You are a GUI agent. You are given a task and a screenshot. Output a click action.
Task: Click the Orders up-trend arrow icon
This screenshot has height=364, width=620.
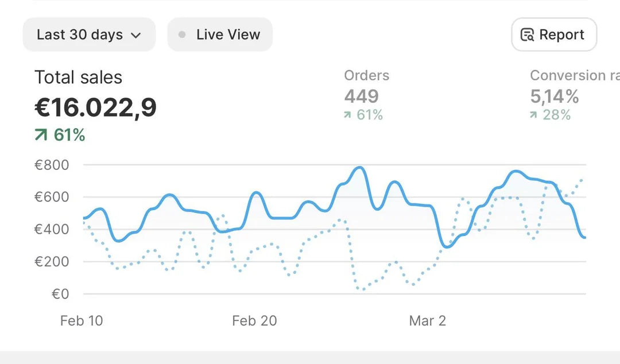347,115
